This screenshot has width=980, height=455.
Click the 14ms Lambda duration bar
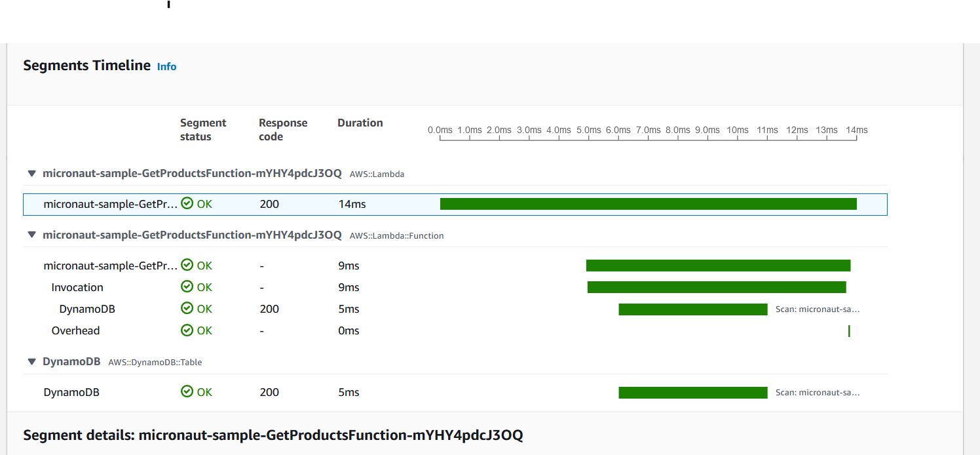(649, 204)
